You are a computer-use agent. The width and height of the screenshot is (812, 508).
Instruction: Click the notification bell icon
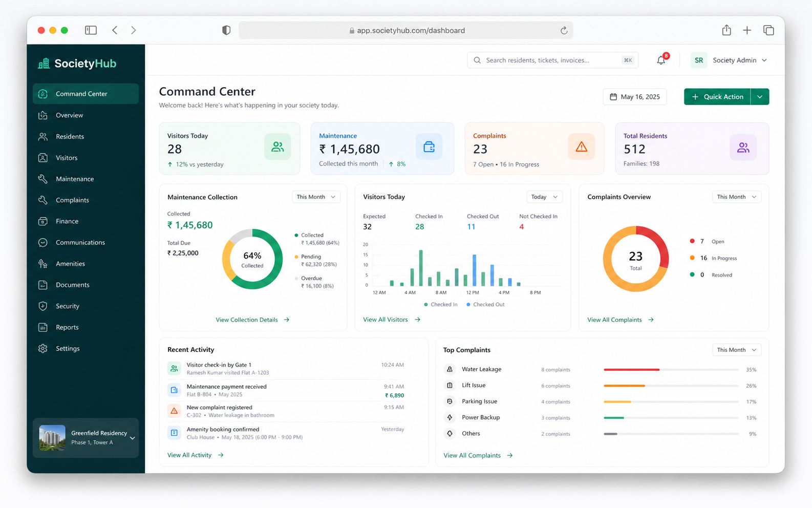pyautogui.click(x=661, y=60)
